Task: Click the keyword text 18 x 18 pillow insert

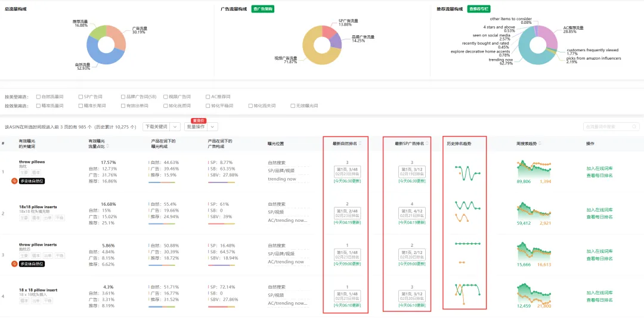Action: tap(38, 290)
